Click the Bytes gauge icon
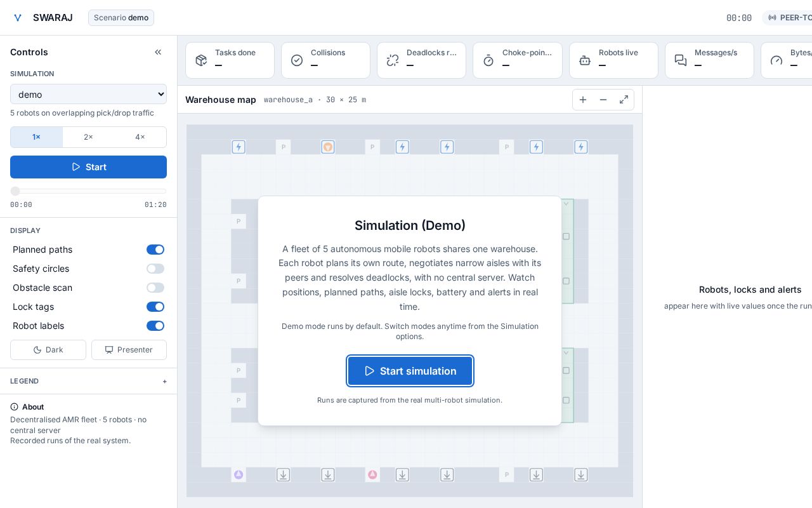Screen dimensions: 812x508 [x=776, y=60]
